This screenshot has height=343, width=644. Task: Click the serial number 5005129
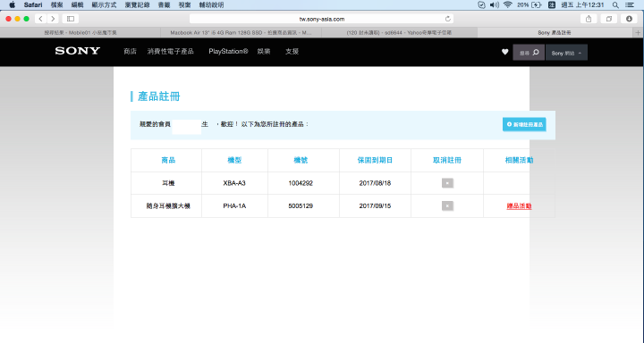coord(301,206)
